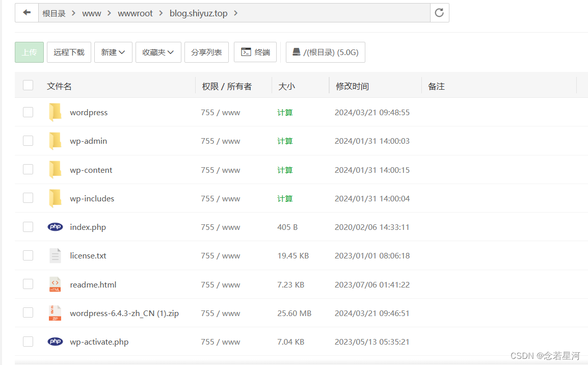Screen dimensions: 588x365
Task: Click the index.php PHP file icon
Action: (x=55, y=227)
